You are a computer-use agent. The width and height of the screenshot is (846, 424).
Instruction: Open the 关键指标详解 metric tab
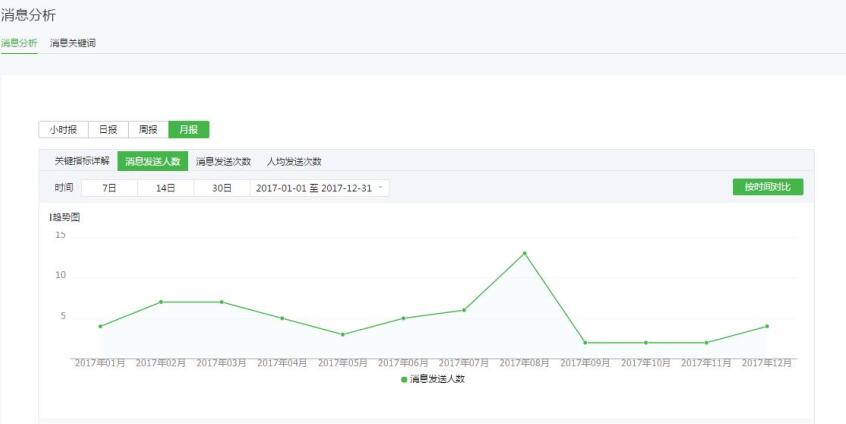82,161
